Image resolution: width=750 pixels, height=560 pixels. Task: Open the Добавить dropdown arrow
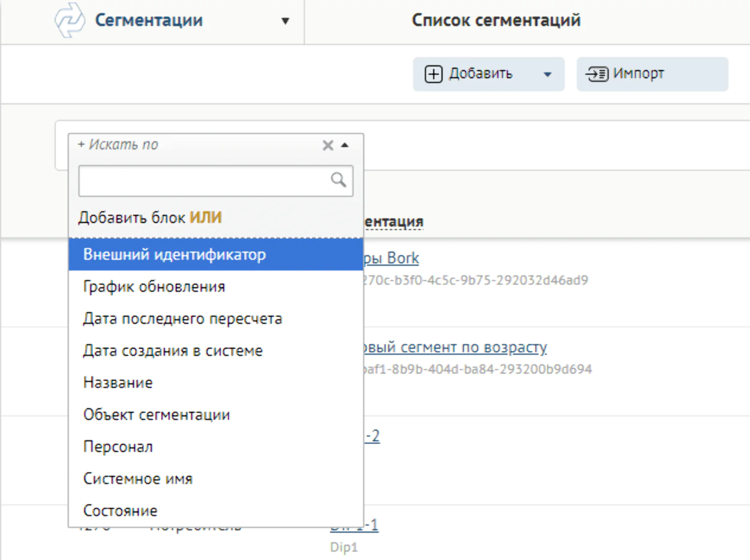[547, 74]
